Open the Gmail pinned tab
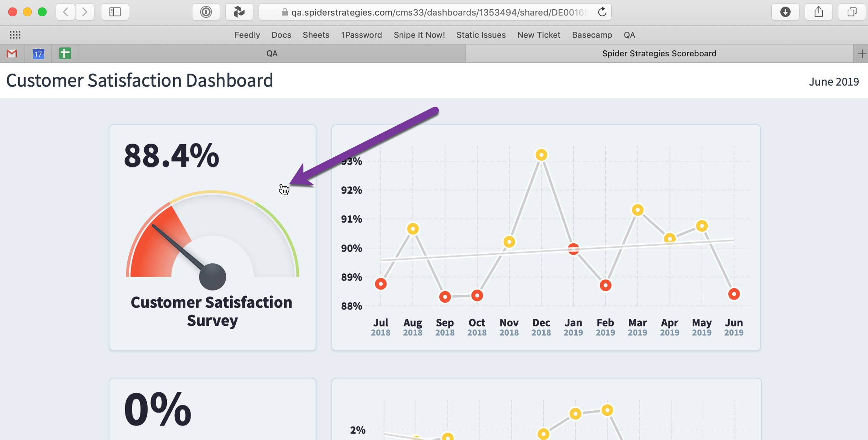 point(12,54)
